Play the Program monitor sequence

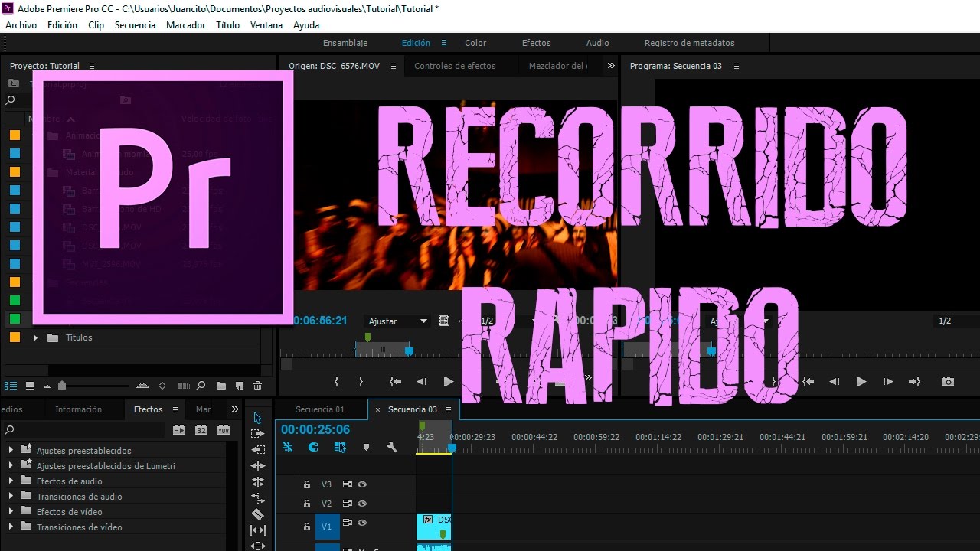(861, 381)
